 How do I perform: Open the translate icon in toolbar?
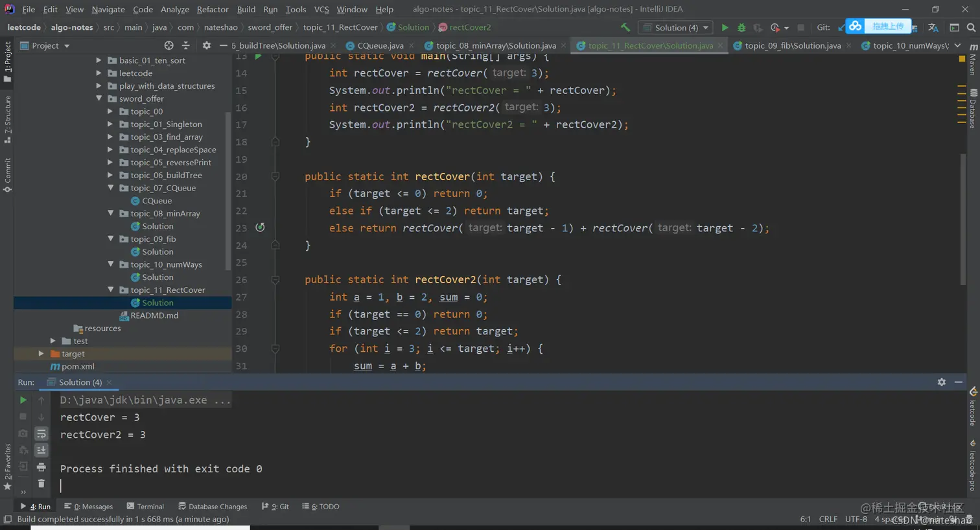[x=933, y=27]
